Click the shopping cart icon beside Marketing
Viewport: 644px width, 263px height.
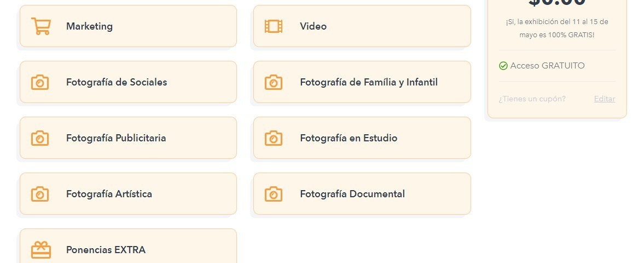point(40,26)
